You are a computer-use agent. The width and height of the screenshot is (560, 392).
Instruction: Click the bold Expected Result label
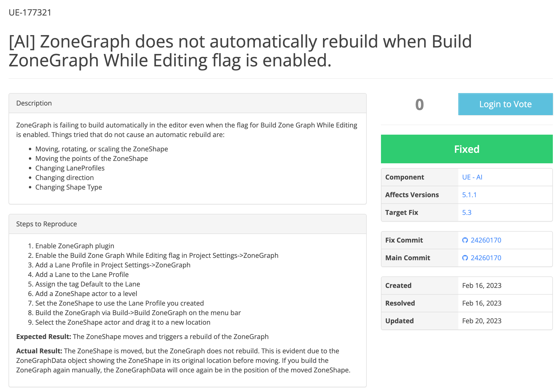[x=44, y=337]
